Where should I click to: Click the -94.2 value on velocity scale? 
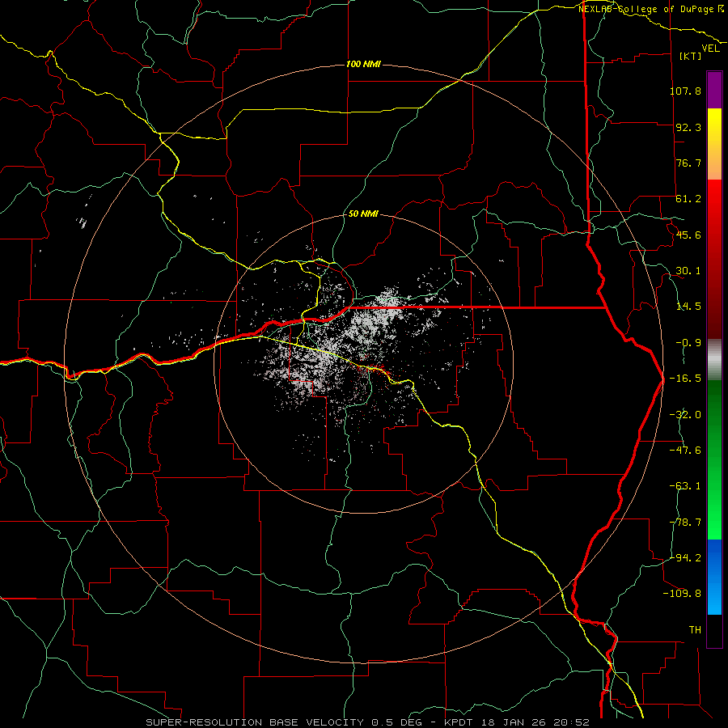click(685, 558)
